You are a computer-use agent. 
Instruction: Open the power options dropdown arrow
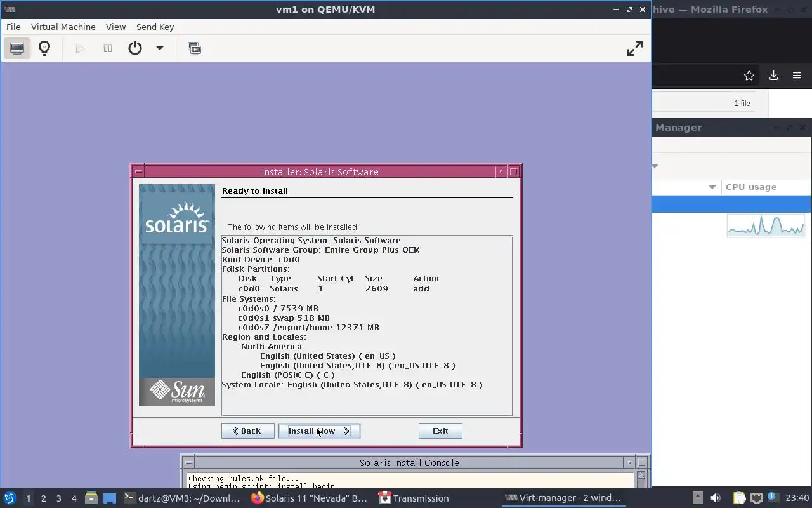pyautogui.click(x=160, y=48)
